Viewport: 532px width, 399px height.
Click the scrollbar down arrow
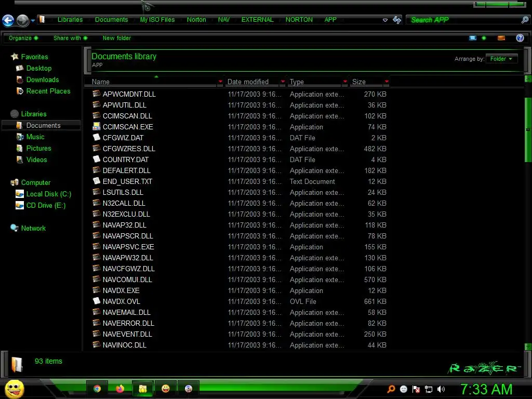pyautogui.click(x=528, y=347)
